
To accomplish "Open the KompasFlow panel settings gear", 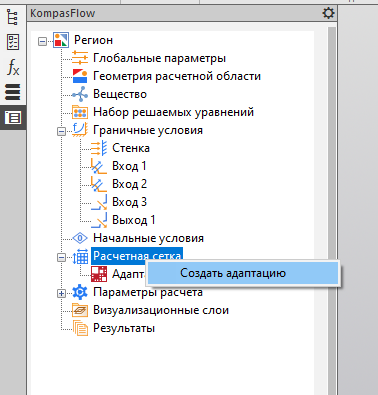I will 328,13.
